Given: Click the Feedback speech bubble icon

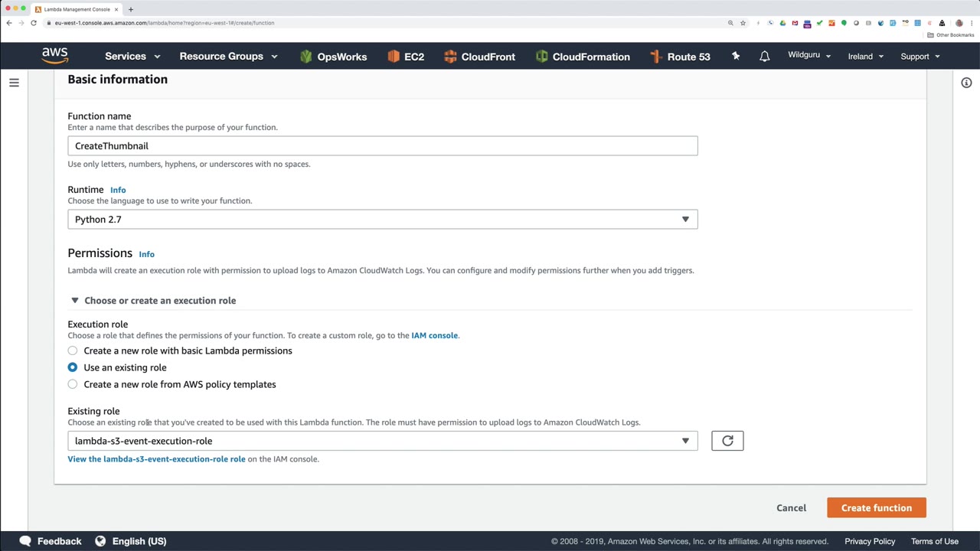Looking at the screenshot, I should pos(25,541).
